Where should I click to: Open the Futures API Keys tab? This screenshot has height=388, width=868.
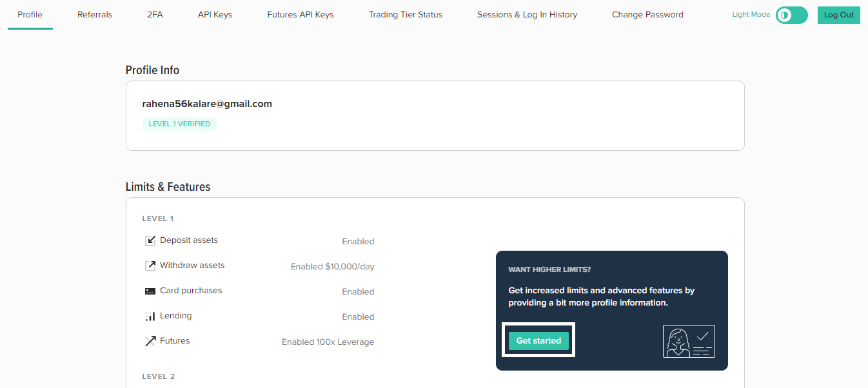[x=301, y=14]
